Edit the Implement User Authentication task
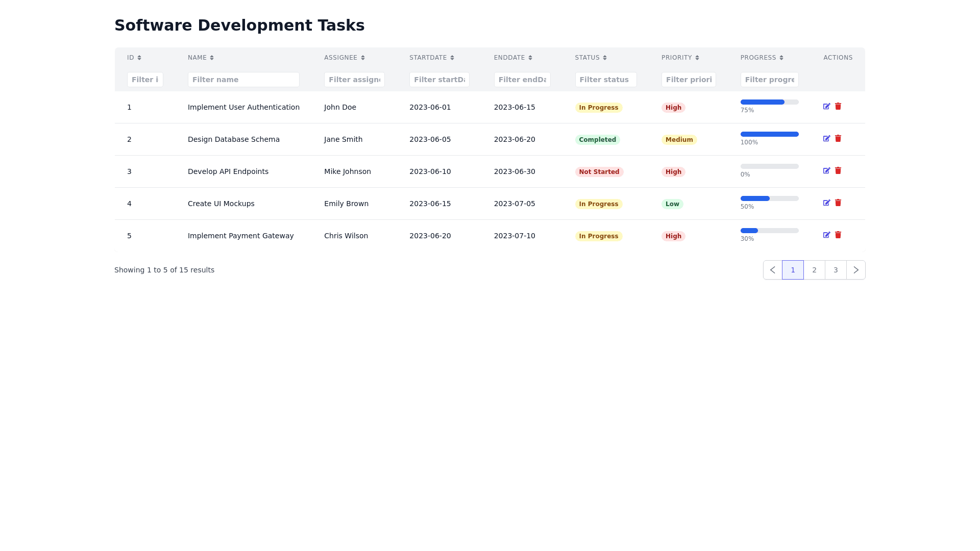 [x=826, y=107]
